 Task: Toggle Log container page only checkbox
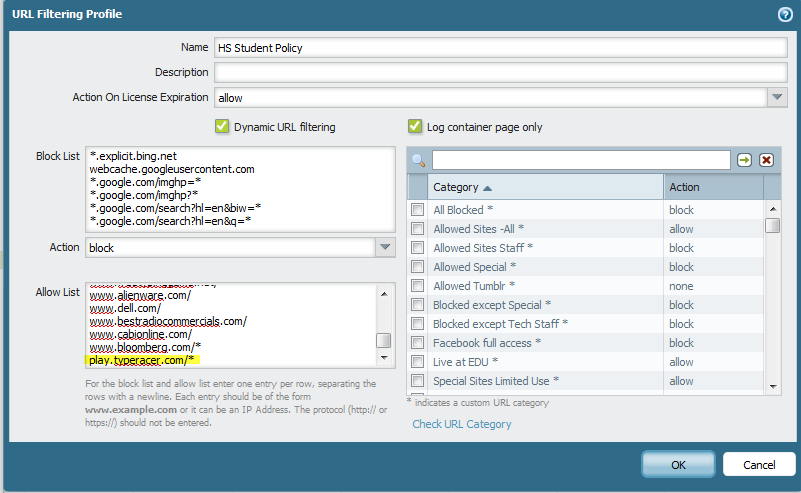click(x=414, y=127)
